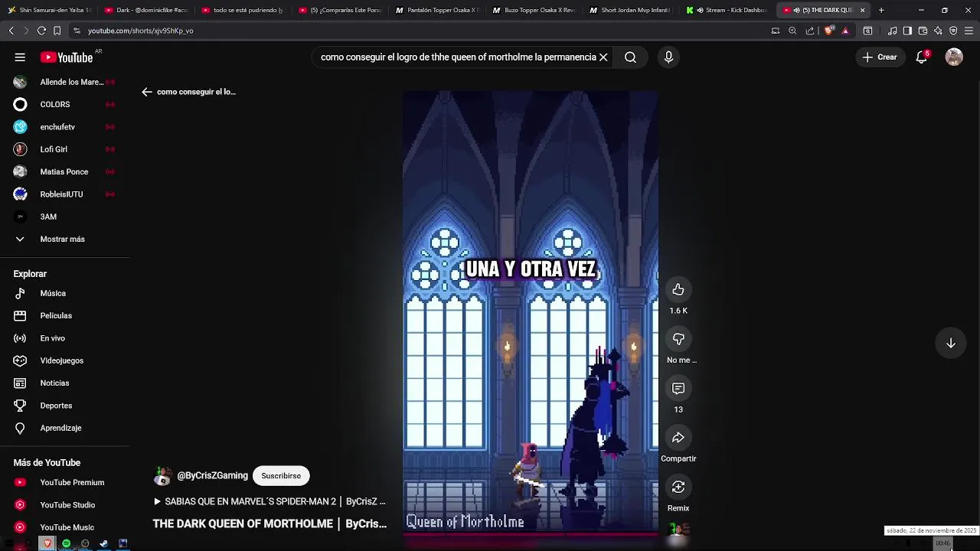Screen dimensions: 980x551
Task: Open ByCrisZGaming channel avatar
Action: [162, 476]
